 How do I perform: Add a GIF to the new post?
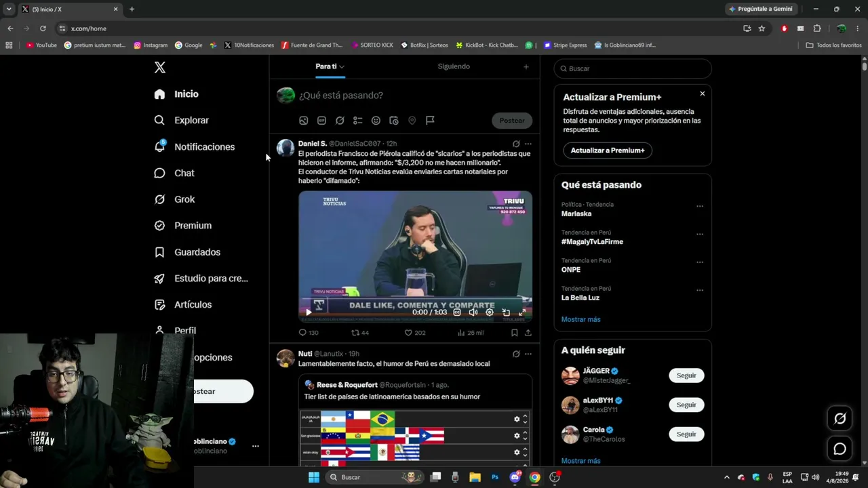[x=321, y=121]
